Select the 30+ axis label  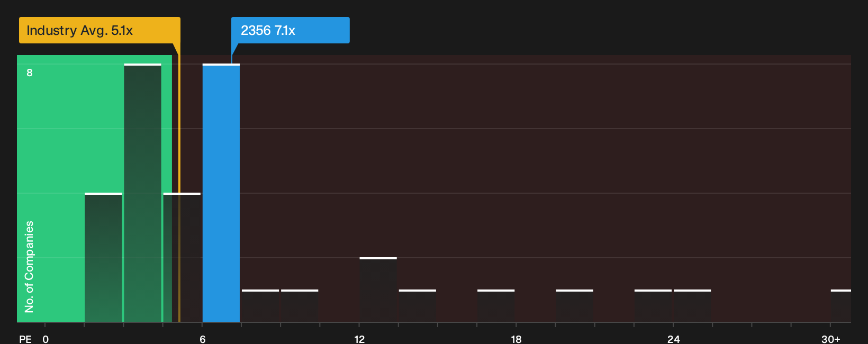[830, 339]
